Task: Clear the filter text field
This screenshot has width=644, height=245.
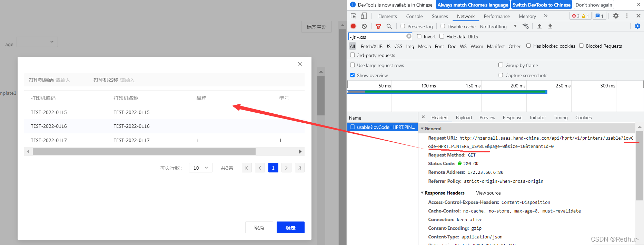Action: point(409,36)
